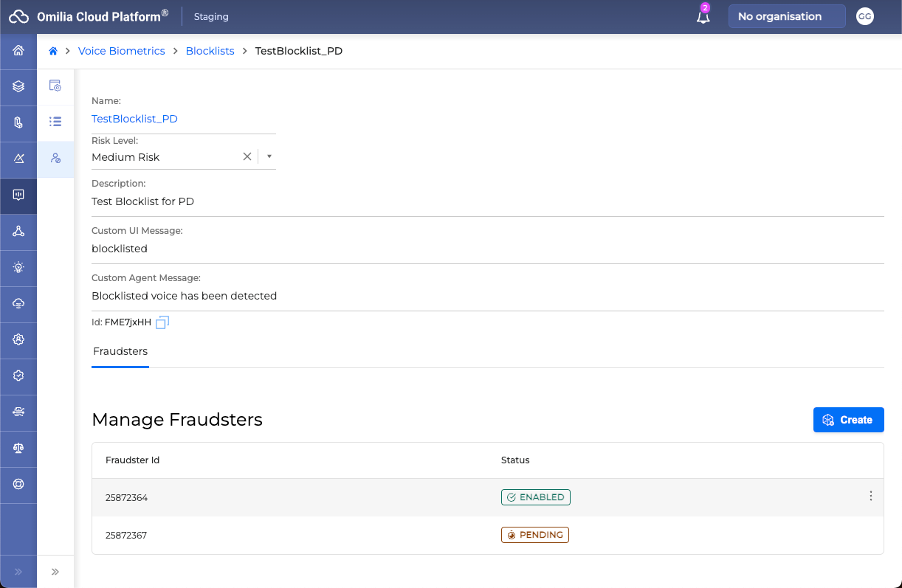Click the Home icon in left sidebar

click(x=18, y=51)
